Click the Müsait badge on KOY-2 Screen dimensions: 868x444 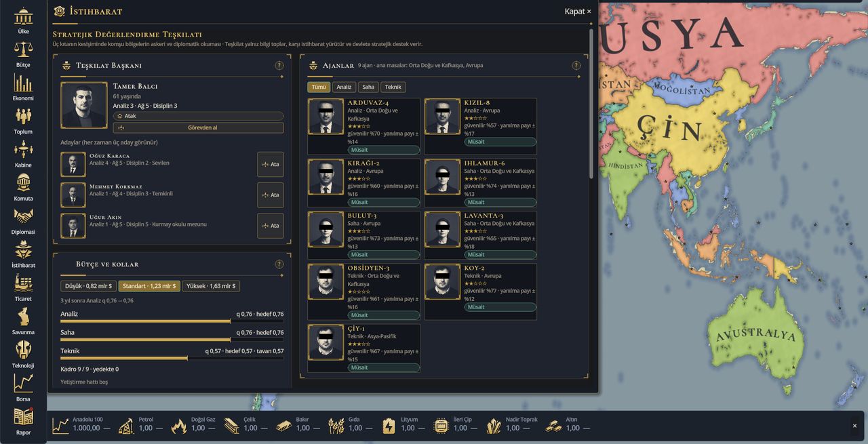(500, 307)
